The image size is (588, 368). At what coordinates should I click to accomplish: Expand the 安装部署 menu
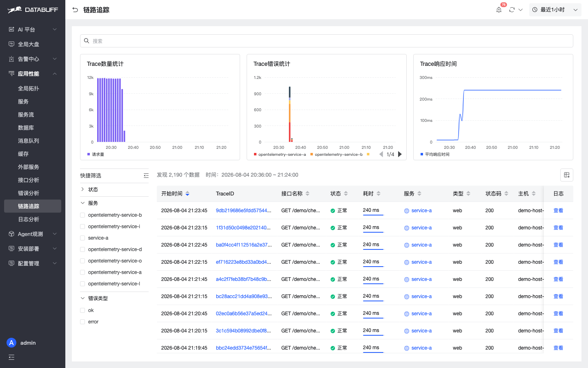[33, 249]
